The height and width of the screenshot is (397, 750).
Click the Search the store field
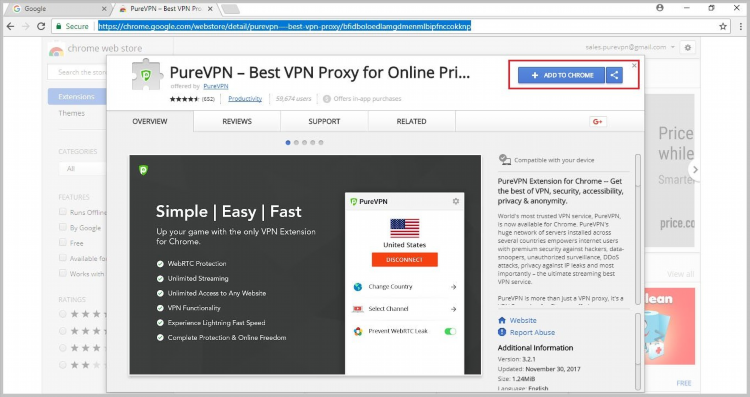click(78, 72)
